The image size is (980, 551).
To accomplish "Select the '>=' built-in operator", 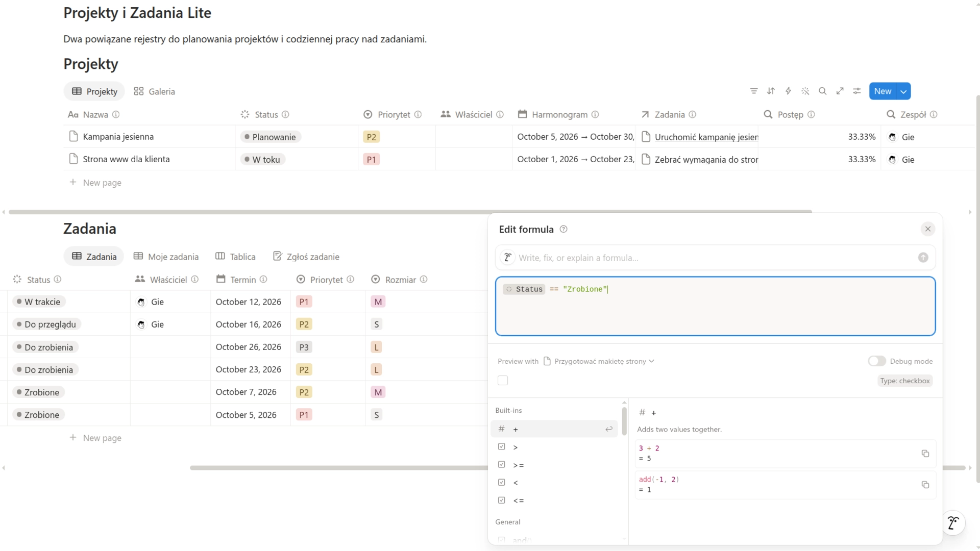I will [x=554, y=465].
